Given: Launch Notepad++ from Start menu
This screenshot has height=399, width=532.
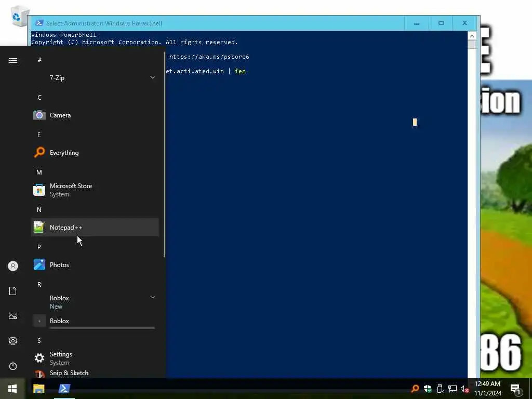Looking at the screenshot, I should tap(95, 228).
